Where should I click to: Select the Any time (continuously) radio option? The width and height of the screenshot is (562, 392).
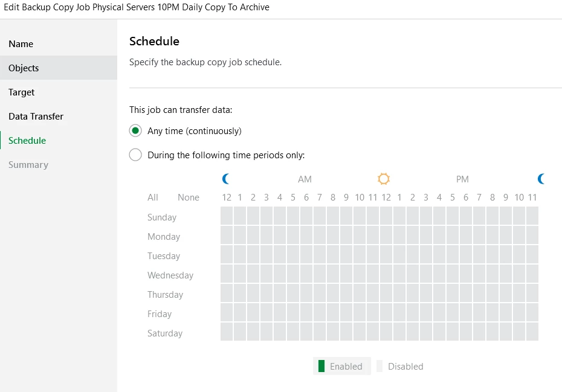click(x=135, y=131)
